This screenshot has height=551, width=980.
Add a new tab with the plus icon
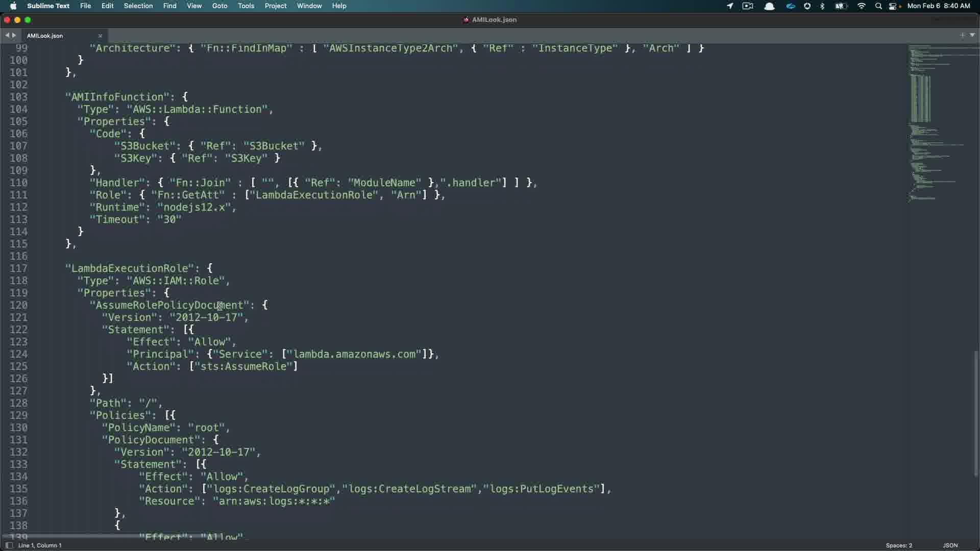[x=962, y=35]
